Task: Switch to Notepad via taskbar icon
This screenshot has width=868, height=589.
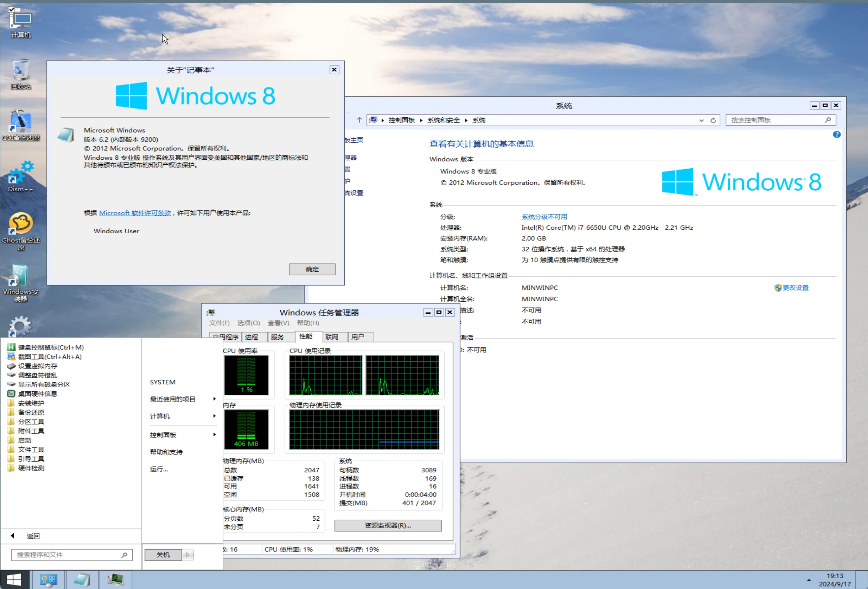Action: [82, 580]
